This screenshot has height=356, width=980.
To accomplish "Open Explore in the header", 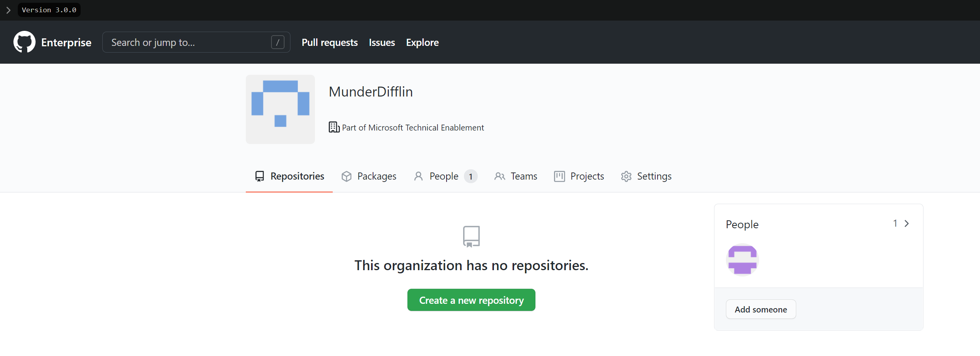I will 422,42.
